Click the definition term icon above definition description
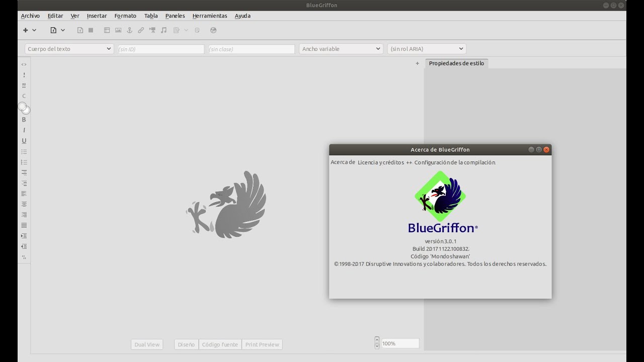644x362 pixels. pos(24,172)
